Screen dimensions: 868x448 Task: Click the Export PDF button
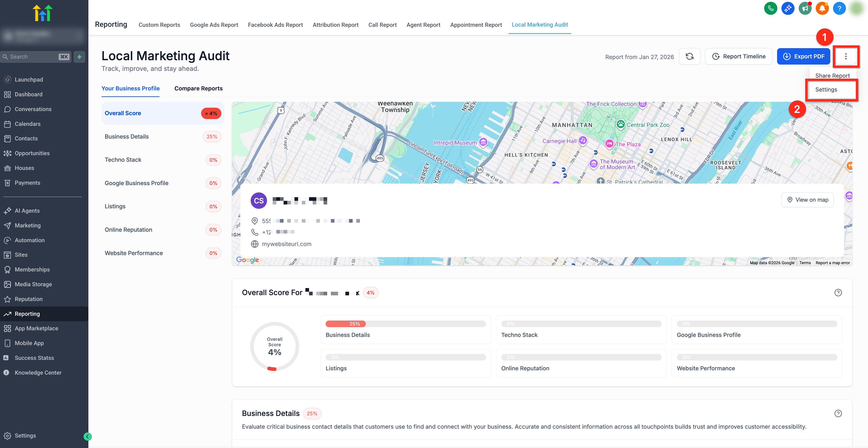pyautogui.click(x=803, y=57)
